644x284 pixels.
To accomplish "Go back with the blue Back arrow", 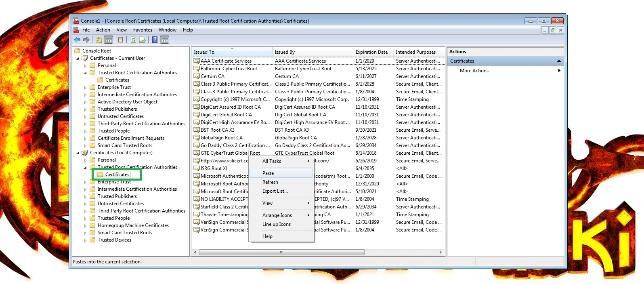I will [77, 40].
